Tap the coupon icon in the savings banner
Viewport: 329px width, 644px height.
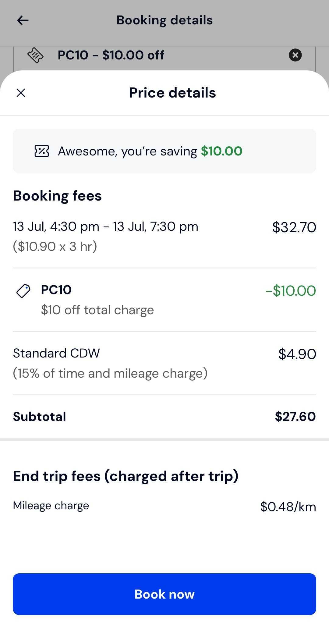42,151
